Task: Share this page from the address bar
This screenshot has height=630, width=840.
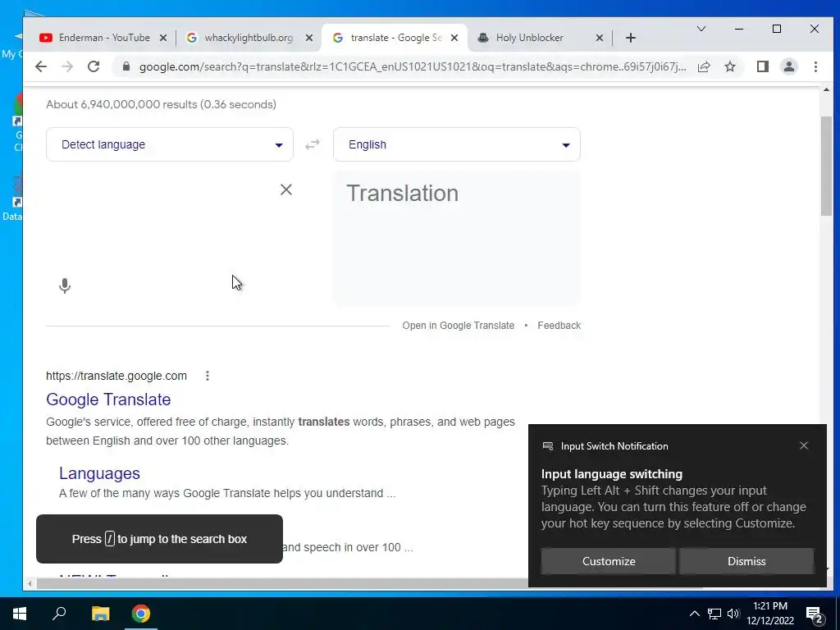Action: coord(703,66)
